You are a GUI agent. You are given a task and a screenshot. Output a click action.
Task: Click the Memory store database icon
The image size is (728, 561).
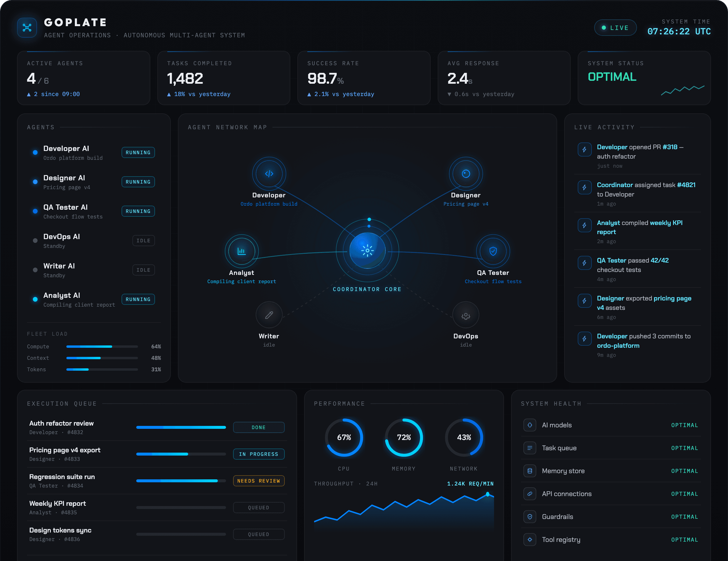[x=530, y=471]
